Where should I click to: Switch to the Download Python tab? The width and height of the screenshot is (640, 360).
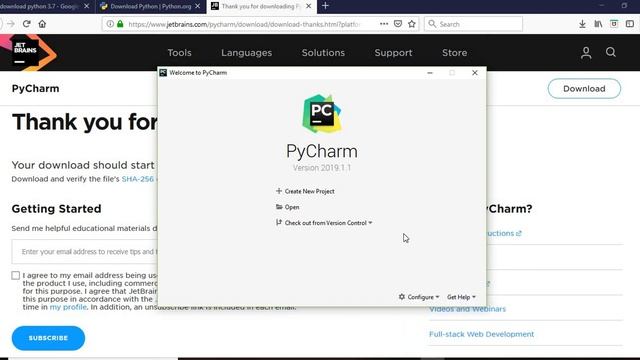click(151, 6)
